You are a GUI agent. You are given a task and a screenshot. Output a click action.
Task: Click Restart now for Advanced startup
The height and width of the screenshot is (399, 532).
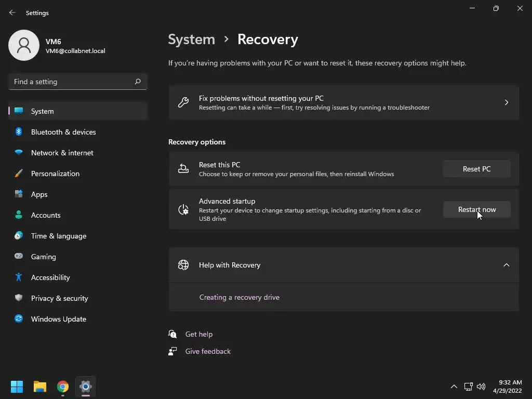(x=476, y=209)
